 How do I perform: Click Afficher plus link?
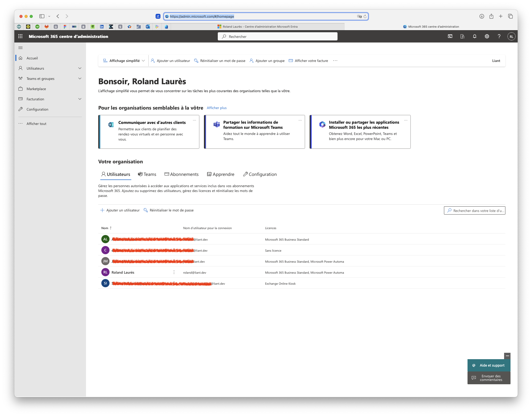[217, 108]
